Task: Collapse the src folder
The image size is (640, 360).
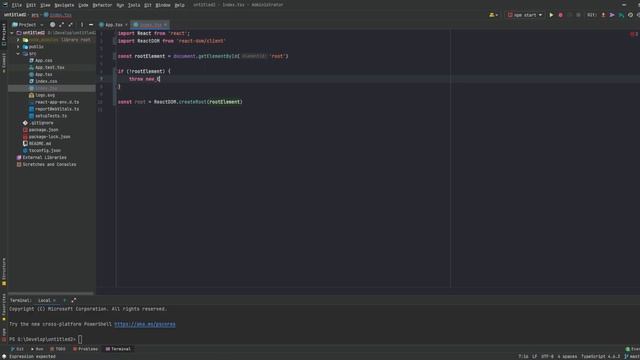Action: coord(18,54)
